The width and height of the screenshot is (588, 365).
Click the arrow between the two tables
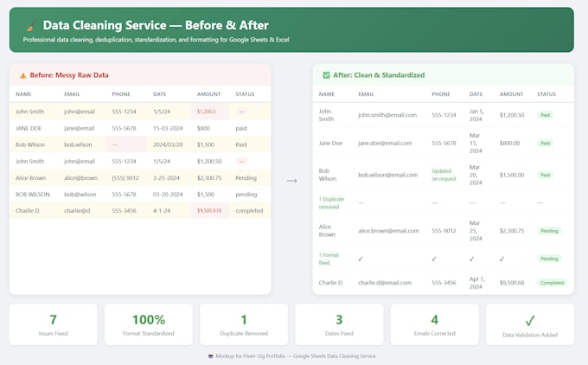[x=291, y=181]
